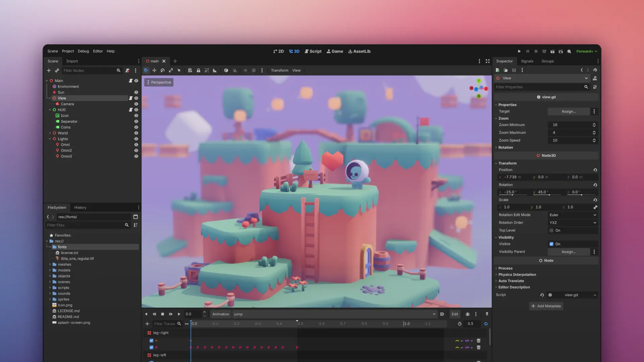Image resolution: width=644 pixels, height=362 pixels.
Task: Open the Rotation Edit Mode dropdown
Action: pos(573,215)
